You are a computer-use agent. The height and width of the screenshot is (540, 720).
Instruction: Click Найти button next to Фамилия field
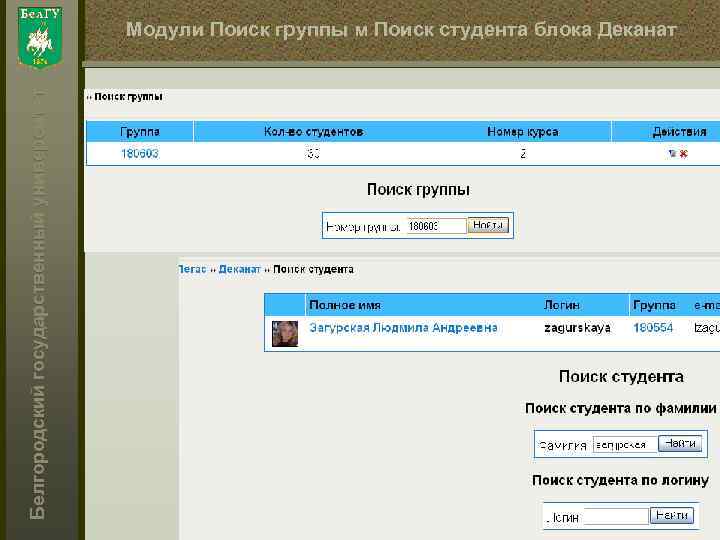coord(680,444)
